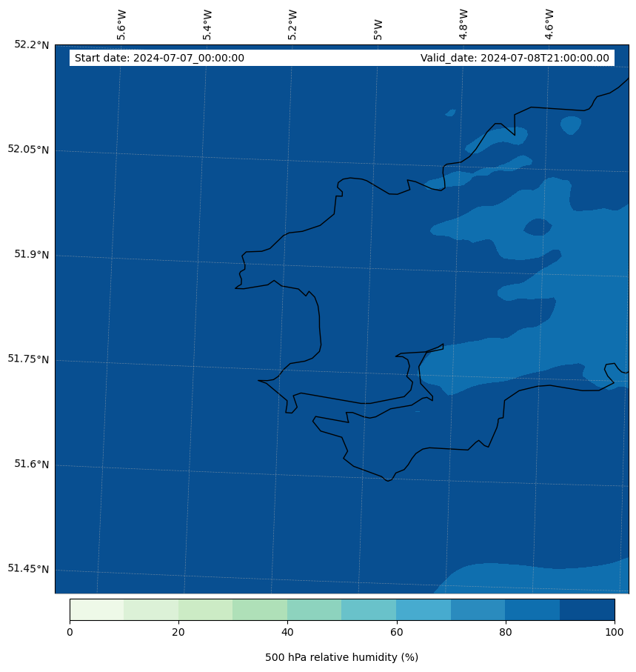Viewport: 636px width, 672px height.
Task: Click the 52.2°N latitude label
Action: [32, 44]
